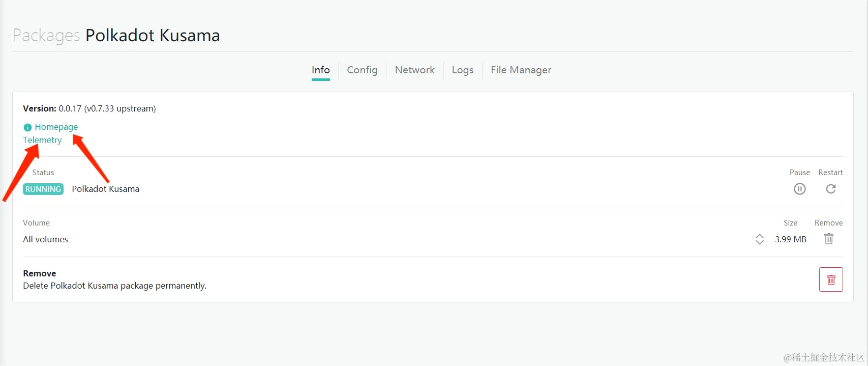
Task: Select the version text 0.0.17
Action: pos(70,108)
